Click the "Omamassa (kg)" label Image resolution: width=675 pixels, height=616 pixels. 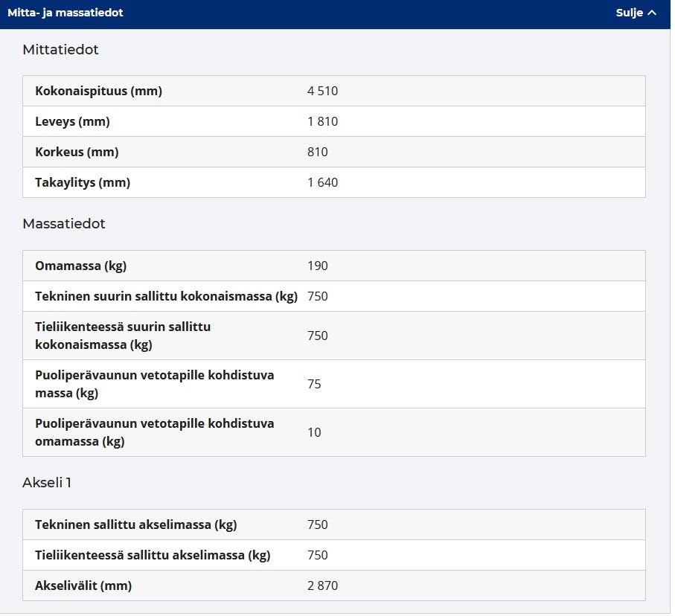tap(81, 266)
